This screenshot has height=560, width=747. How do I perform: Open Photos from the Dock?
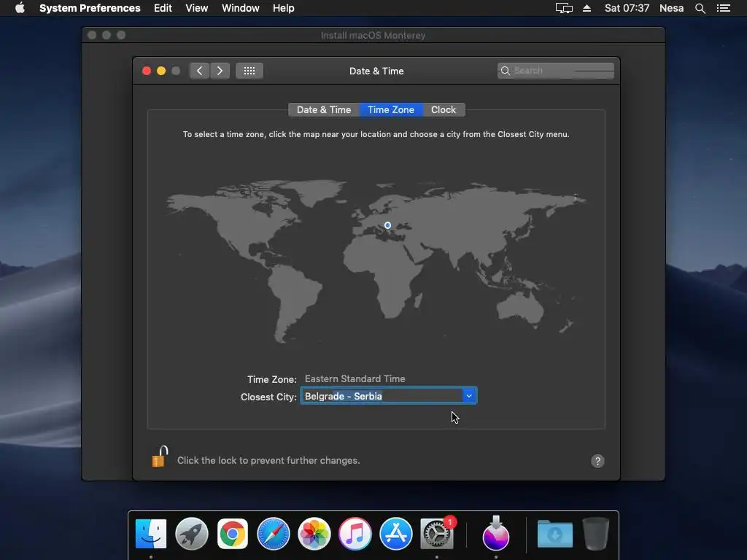(314, 534)
